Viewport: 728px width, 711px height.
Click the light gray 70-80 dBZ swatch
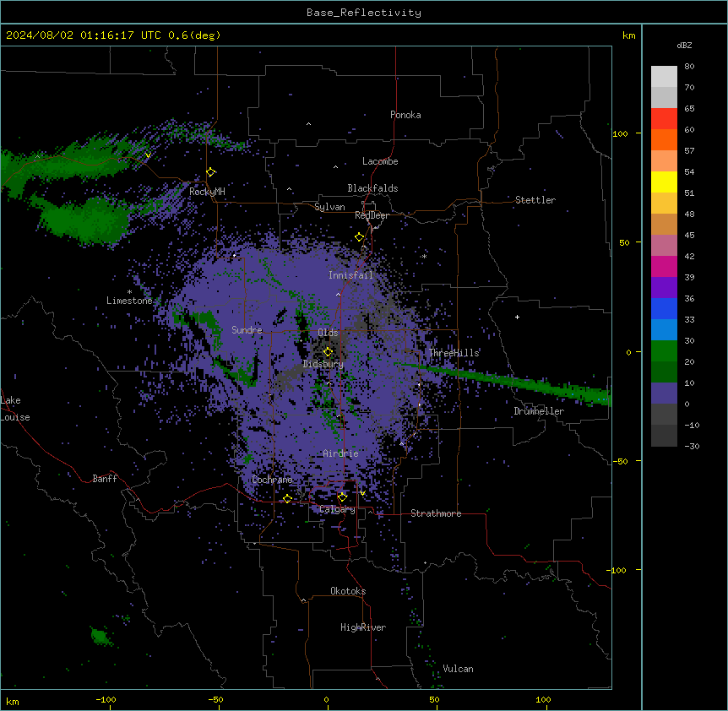(664, 77)
